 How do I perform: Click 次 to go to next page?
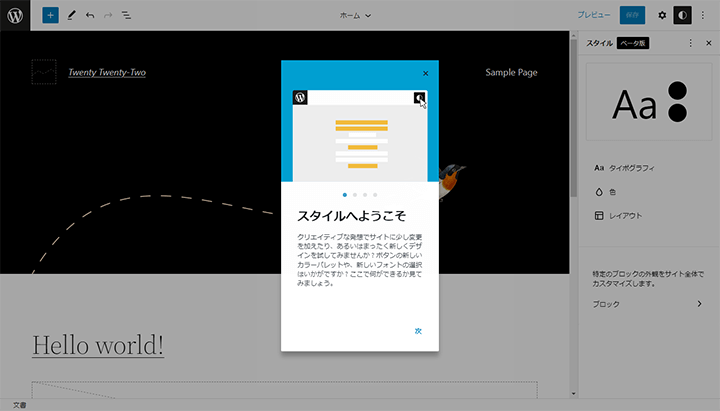(418, 331)
